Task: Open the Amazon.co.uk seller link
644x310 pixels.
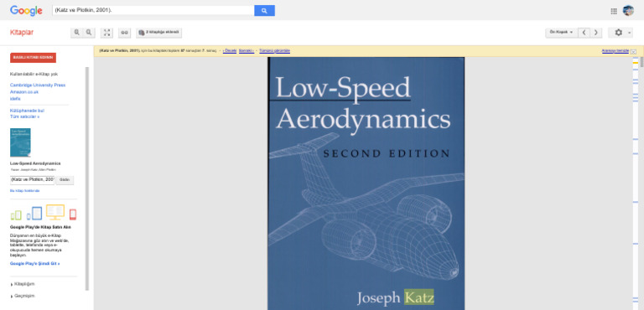Action: pyautogui.click(x=24, y=92)
